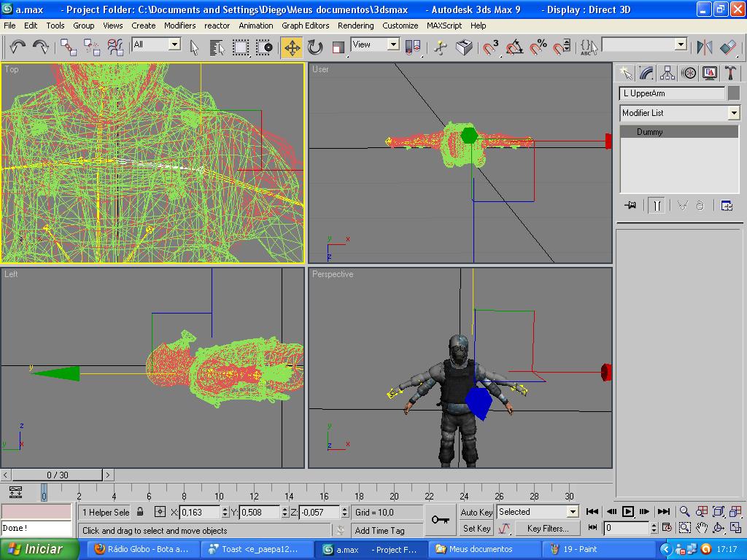Click the Set Key button
The height and width of the screenshot is (560, 747).
tap(476, 529)
